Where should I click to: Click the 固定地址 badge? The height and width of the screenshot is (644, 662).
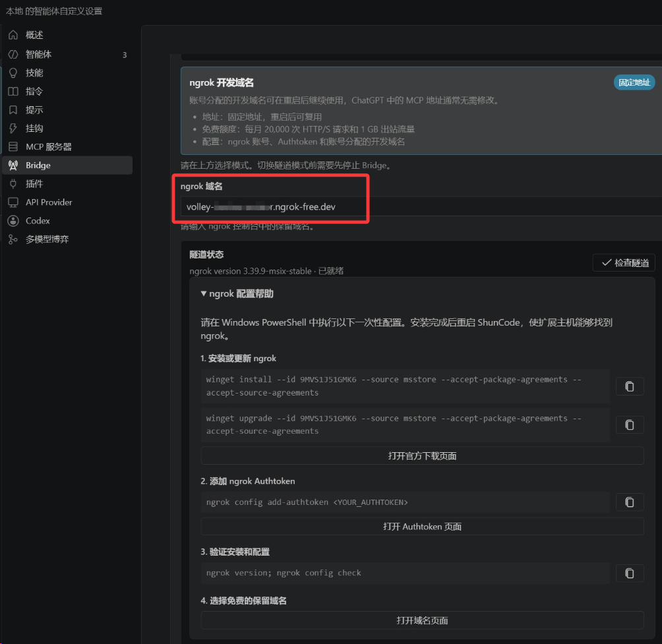coord(634,82)
